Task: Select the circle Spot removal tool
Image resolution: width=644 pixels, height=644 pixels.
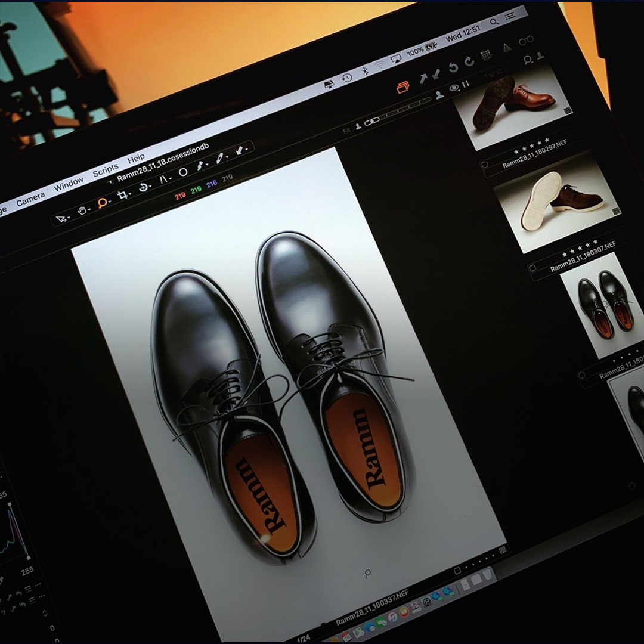Action: point(183,172)
